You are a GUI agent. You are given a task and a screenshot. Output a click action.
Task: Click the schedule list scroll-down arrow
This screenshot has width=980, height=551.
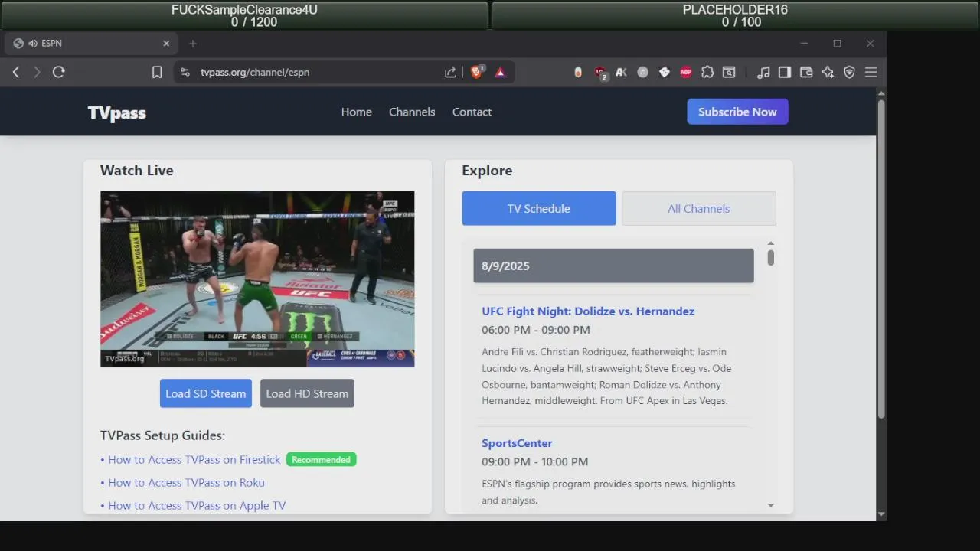coord(770,505)
